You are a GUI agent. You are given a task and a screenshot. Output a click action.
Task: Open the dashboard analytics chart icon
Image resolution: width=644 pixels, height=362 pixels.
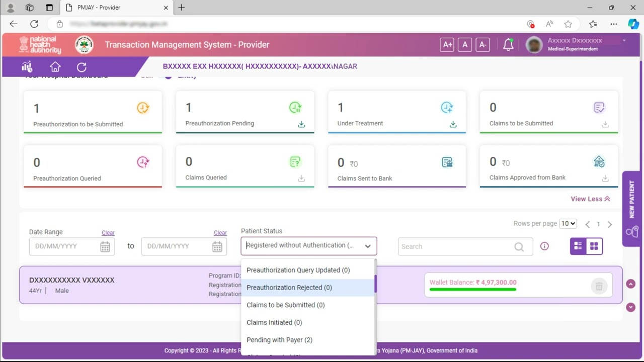pyautogui.click(x=27, y=67)
